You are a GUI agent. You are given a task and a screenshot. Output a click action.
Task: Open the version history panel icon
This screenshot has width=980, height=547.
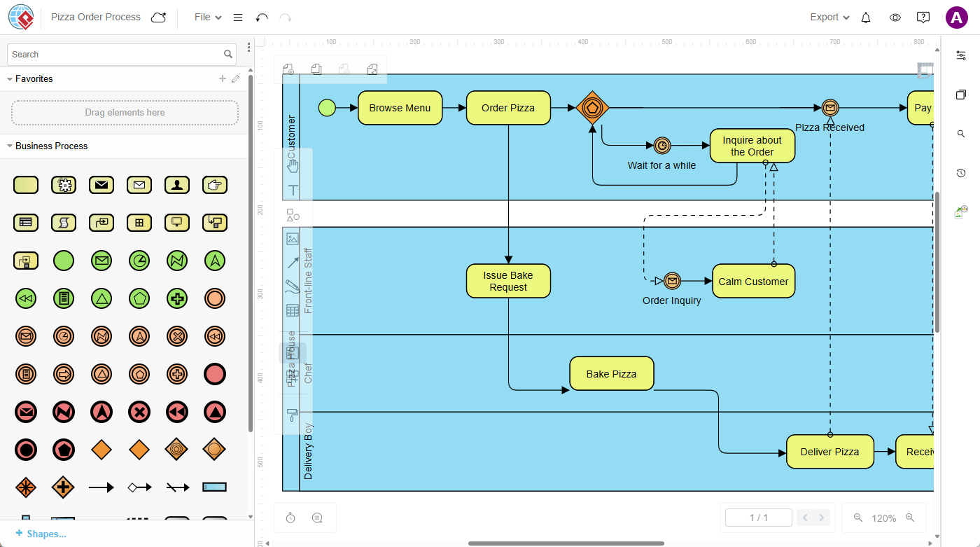tap(961, 173)
